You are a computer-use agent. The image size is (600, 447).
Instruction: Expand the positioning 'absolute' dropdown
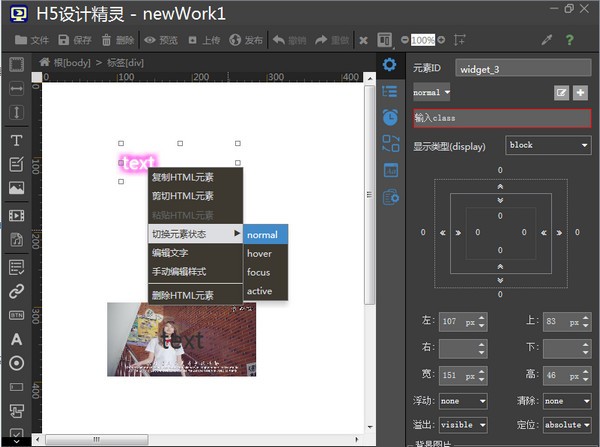(566, 423)
